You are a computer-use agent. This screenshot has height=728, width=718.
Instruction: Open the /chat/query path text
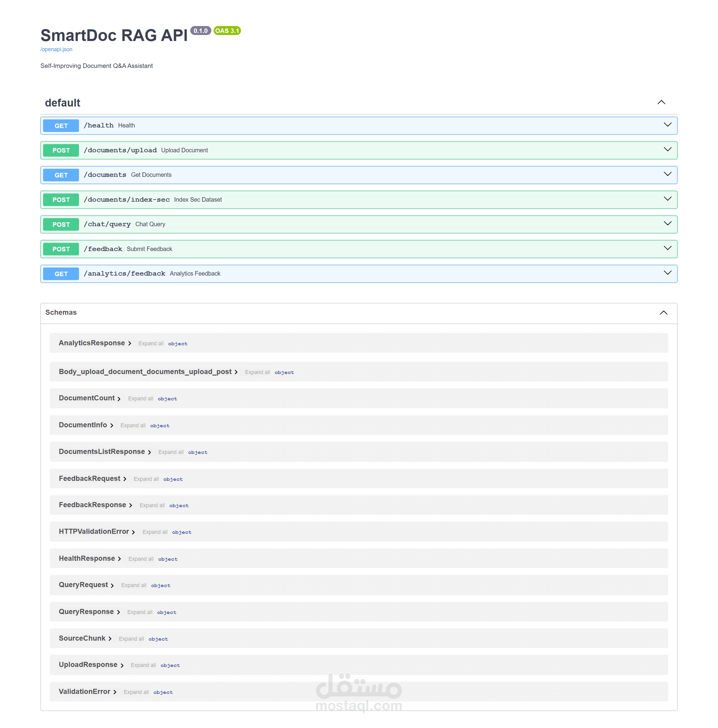(107, 224)
